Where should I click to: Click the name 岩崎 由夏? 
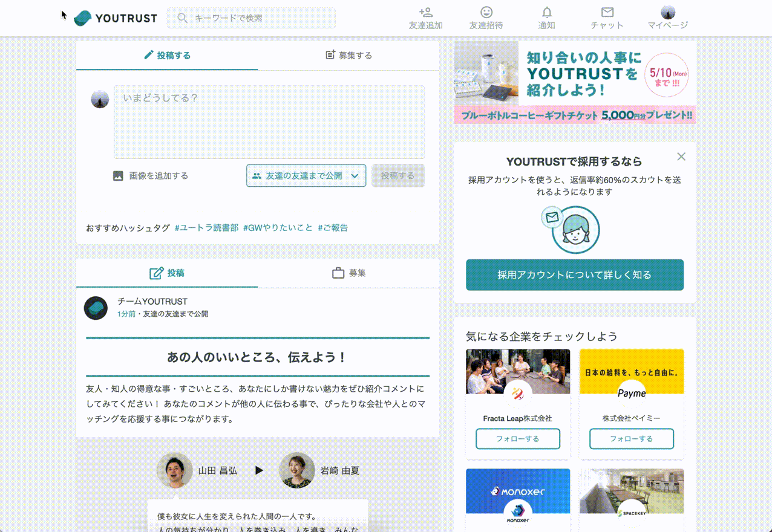coord(340,470)
